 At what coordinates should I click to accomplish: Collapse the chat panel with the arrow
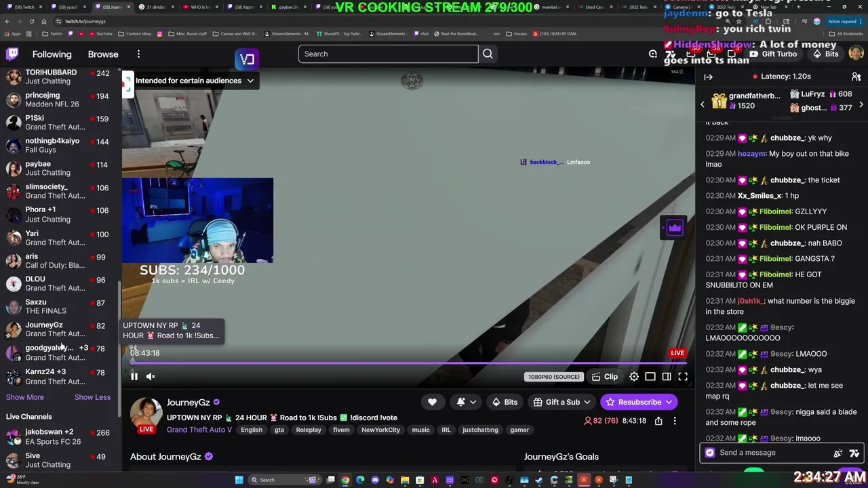708,77
